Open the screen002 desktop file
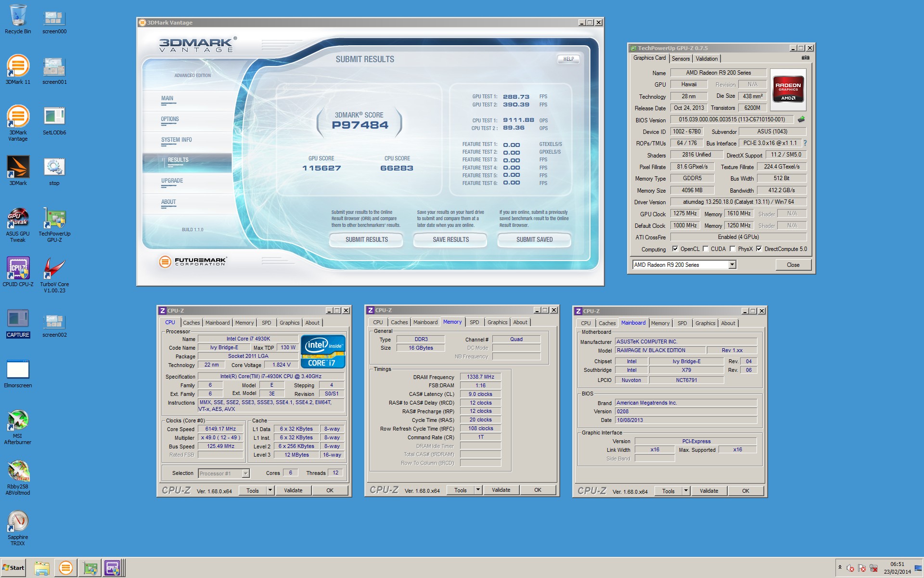The image size is (924, 578). pos(54,325)
